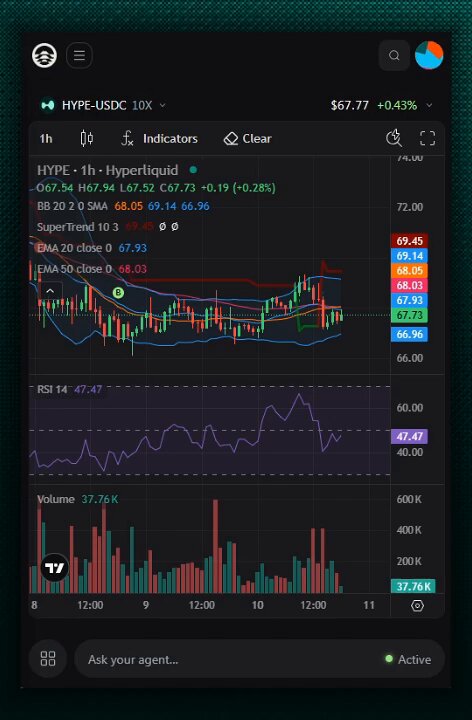The height and width of the screenshot is (720, 472).
Task: Select the Volume indicator label
Action: (x=56, y=499)
